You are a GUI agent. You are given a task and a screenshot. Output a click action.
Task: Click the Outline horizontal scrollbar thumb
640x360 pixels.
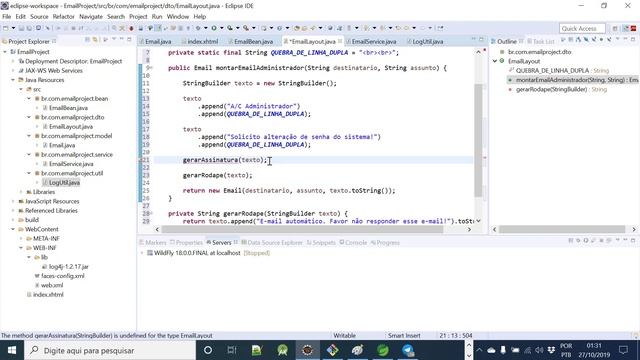point(562,229)
